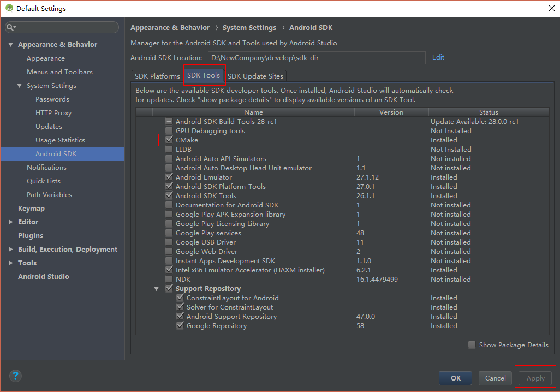The width and height of the screenshot is (560, 392).
Task: Click the Name column header
Action: (x=253, y=112)
